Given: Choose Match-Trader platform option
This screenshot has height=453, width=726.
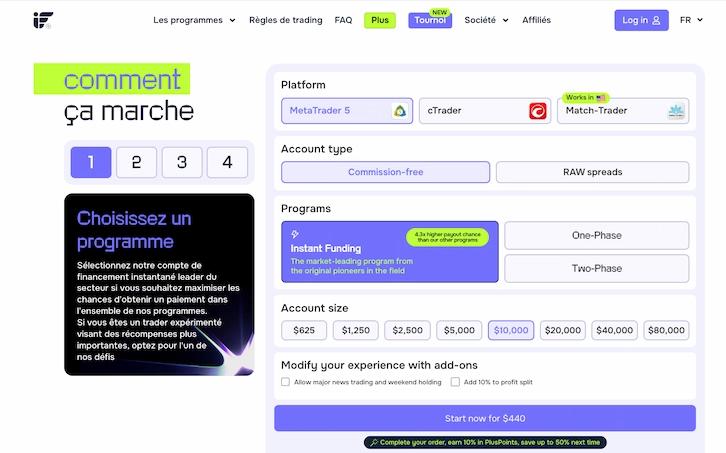Looking at the screenshot, I should pyautogui.click(x=623, y=111).
